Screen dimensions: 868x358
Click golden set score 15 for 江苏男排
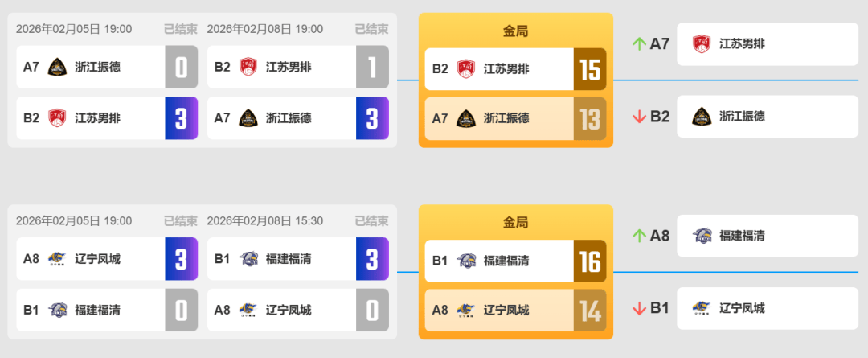click(x=589, y=69)
